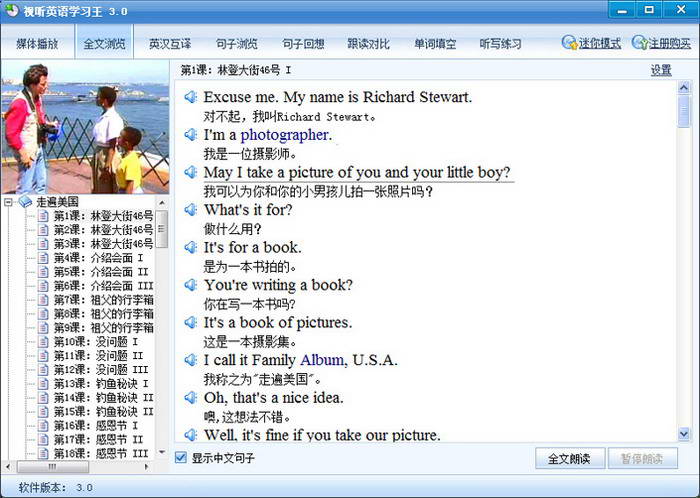The image size is (700, 498).
Task: Open the 设置 settings link
Action: 661,70
